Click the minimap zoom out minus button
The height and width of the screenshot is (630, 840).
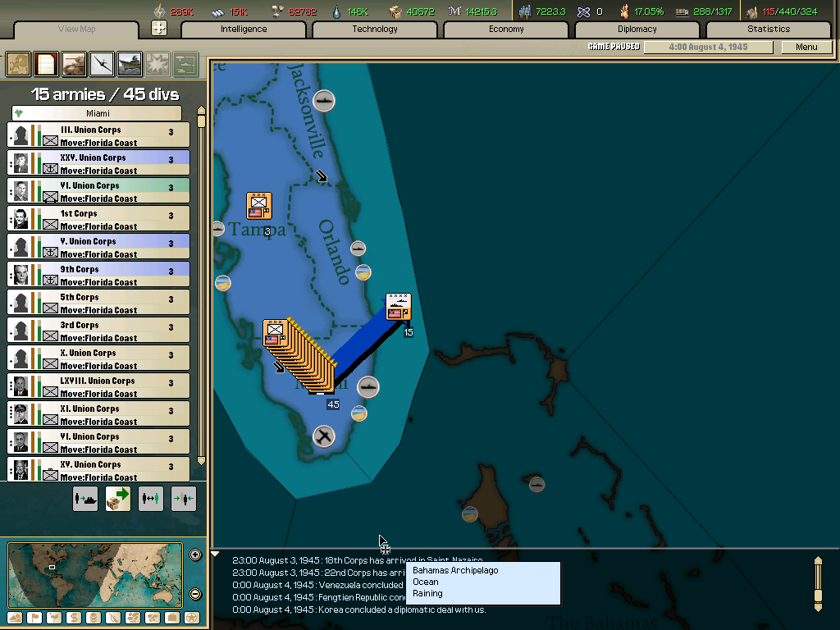195,592
